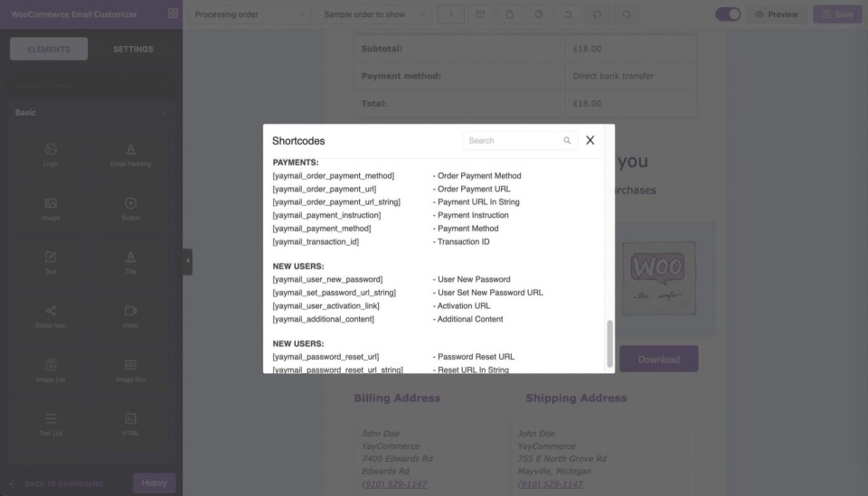
Task: Switch the toggle next to Preview
Action: [727, 14]
